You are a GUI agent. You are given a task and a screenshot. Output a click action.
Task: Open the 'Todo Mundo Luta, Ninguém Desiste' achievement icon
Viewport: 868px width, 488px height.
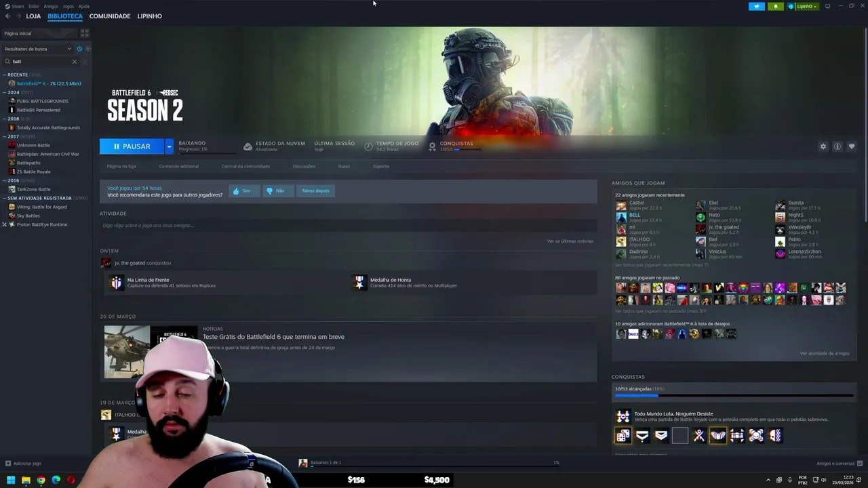(623, 416)
